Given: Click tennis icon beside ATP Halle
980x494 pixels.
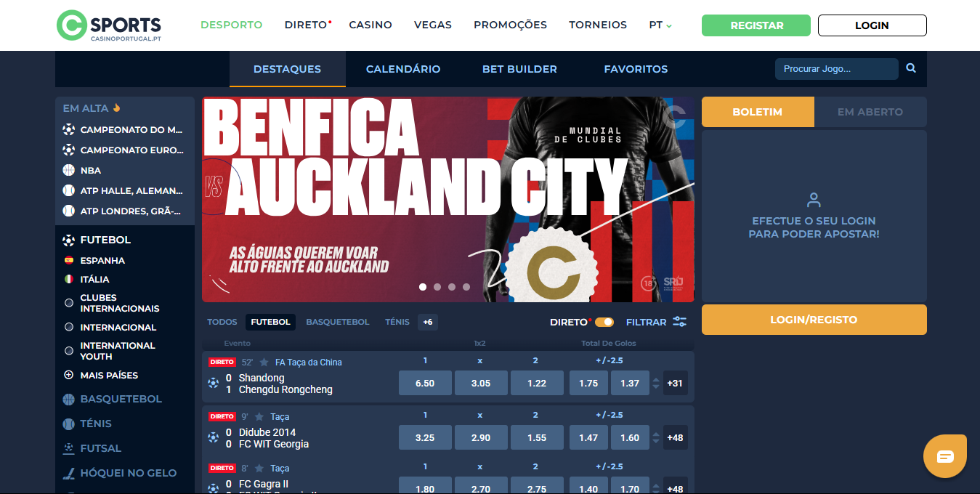Looking at the screenshot, I should pos(69,190).
